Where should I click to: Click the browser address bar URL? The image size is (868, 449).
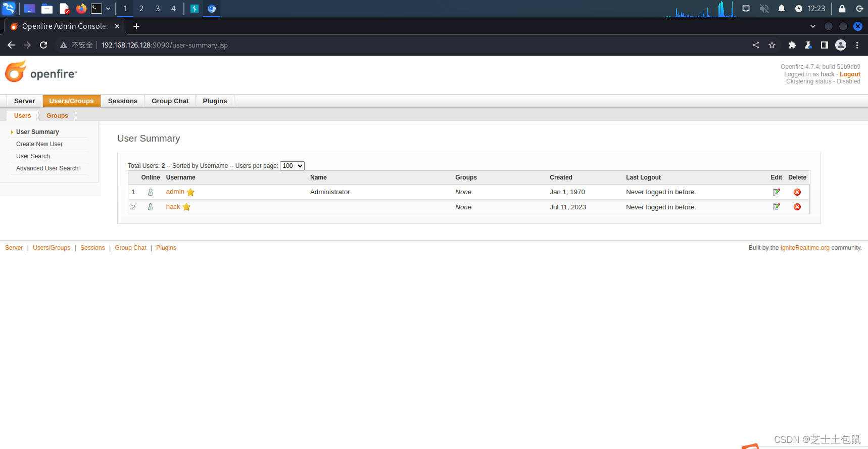point(165,45)
